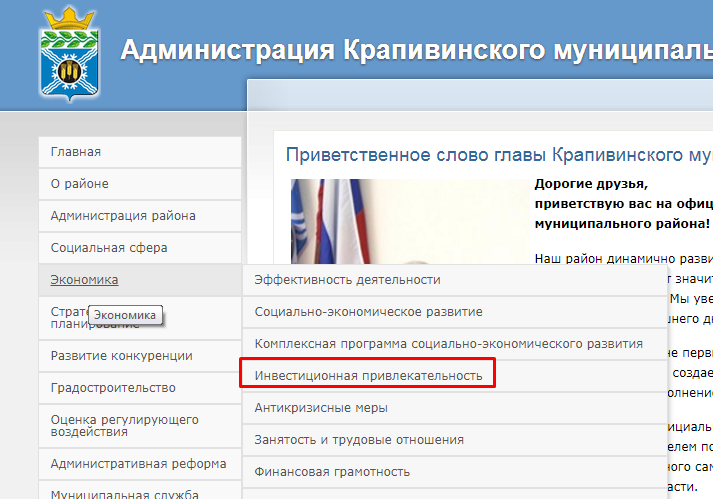Viewport: 713px width, 499px height.
Task: Open Муниципальная служба sidebar item
Action: (x=140, y=490)
